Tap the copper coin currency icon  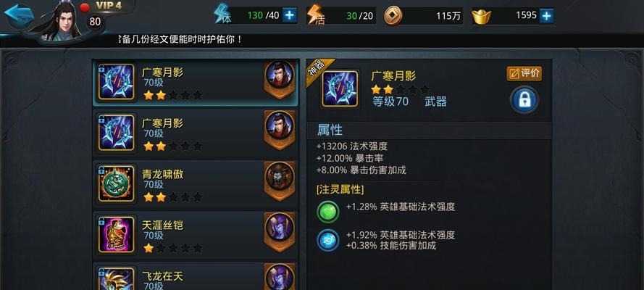point(393,16)
